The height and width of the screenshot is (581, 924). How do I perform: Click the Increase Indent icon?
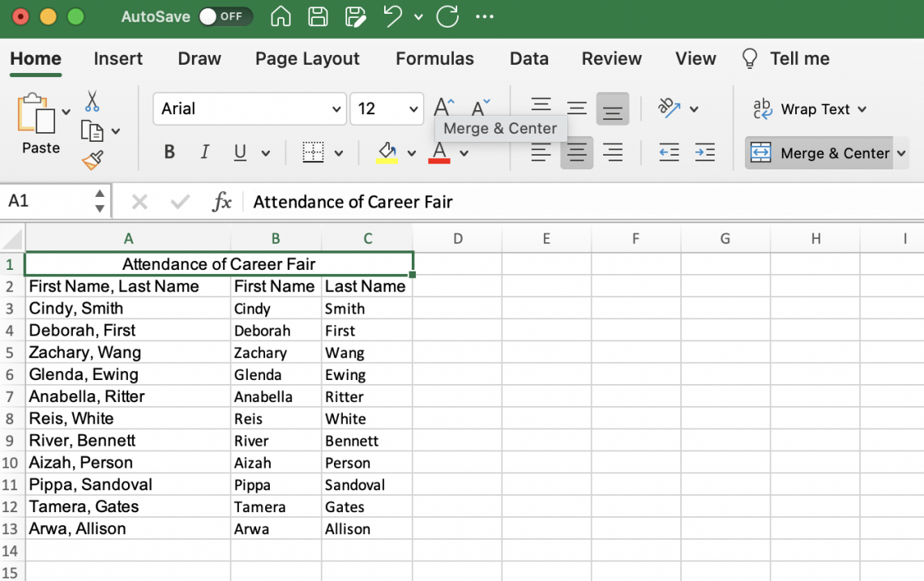[x=704, y=152]
